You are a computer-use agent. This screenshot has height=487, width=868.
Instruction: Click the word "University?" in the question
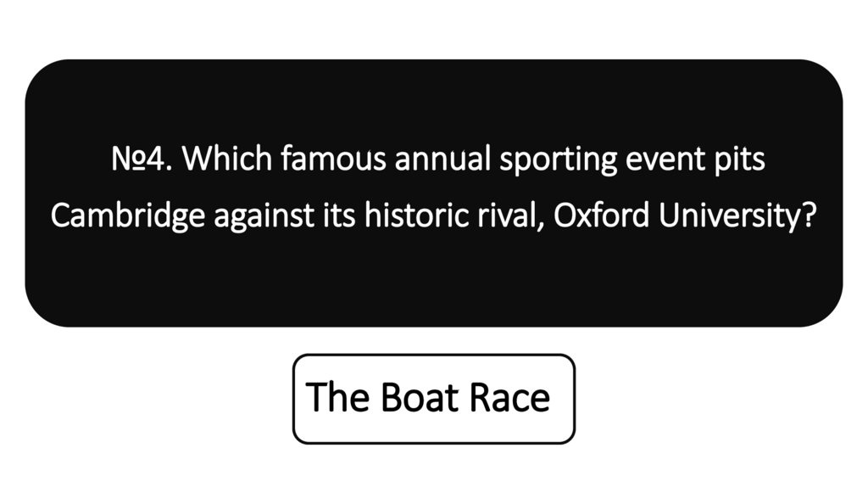(x=737, y=216)
